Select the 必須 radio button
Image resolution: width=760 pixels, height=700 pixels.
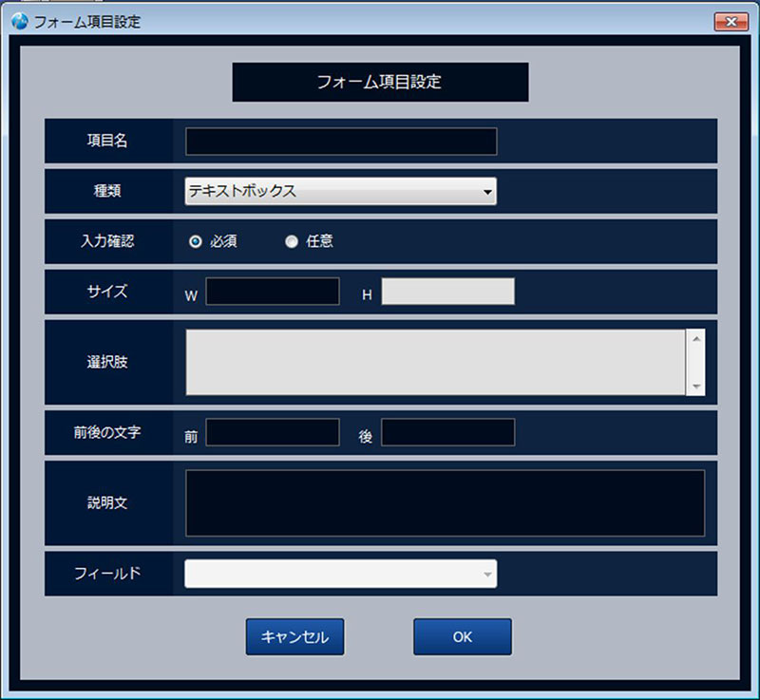pos(196,241)
